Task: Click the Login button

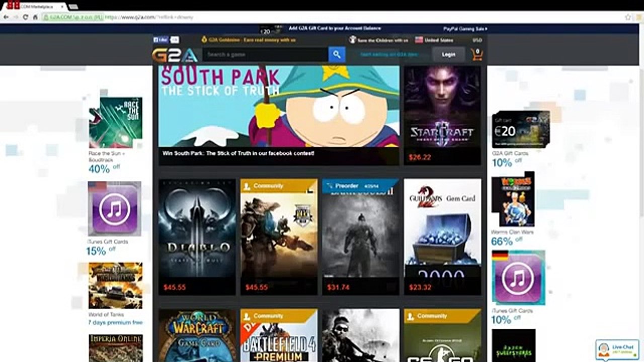Action: pos(448,54)
